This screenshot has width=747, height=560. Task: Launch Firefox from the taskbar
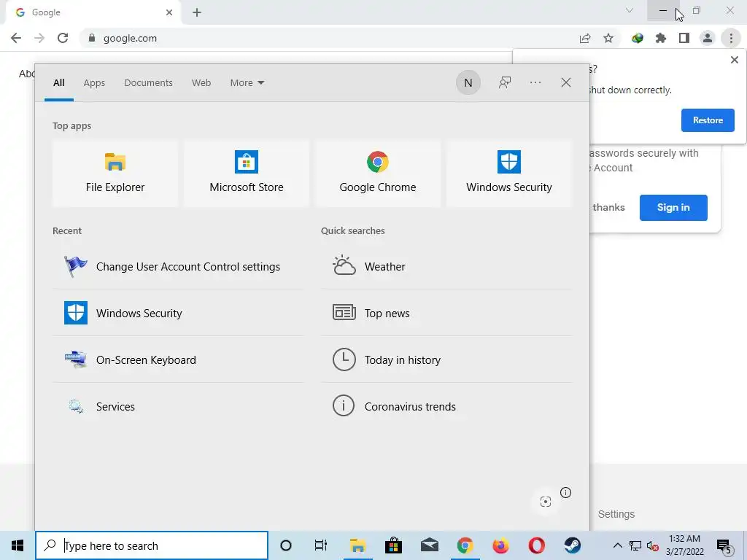500,545
